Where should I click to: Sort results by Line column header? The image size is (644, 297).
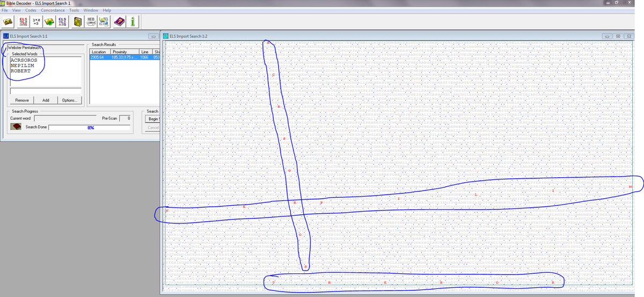click(145, 52)
